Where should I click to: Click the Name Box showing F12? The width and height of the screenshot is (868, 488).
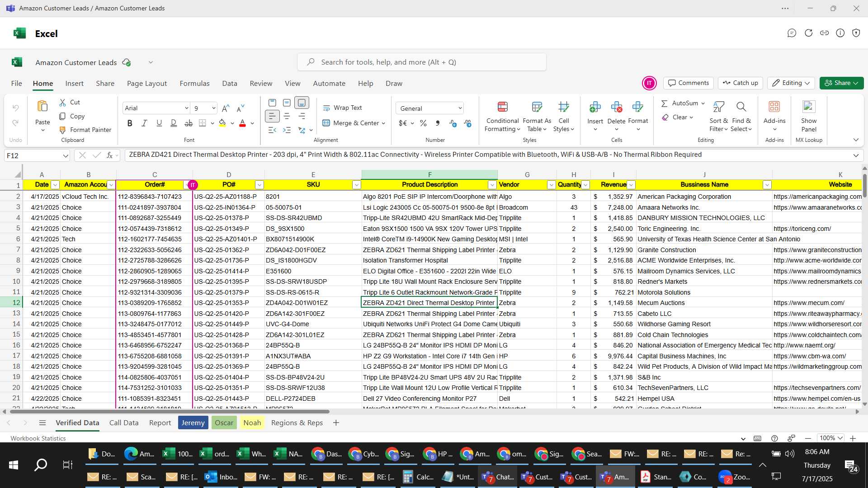37,155
